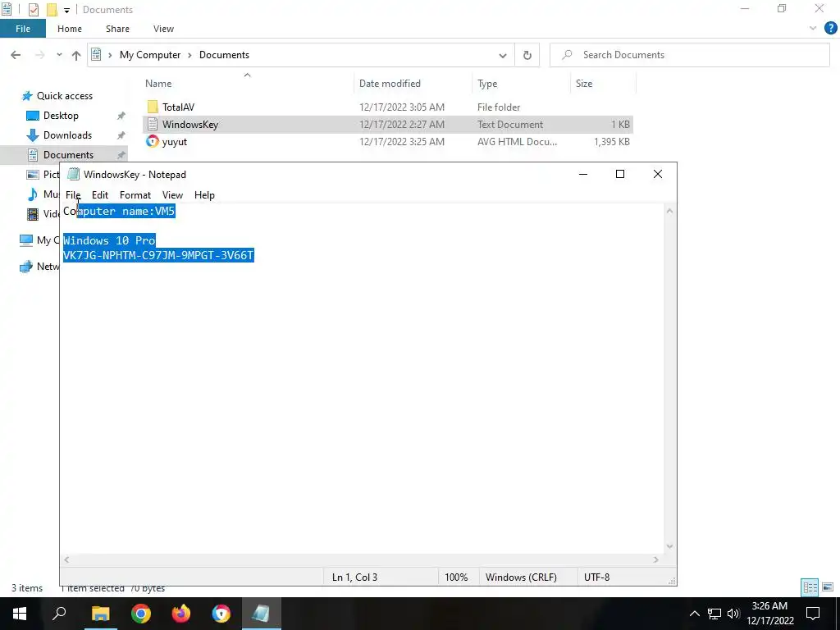Click the Pictures icon in sidebar
Viewport: 840px width, 630px height.
tap(33, 175)
